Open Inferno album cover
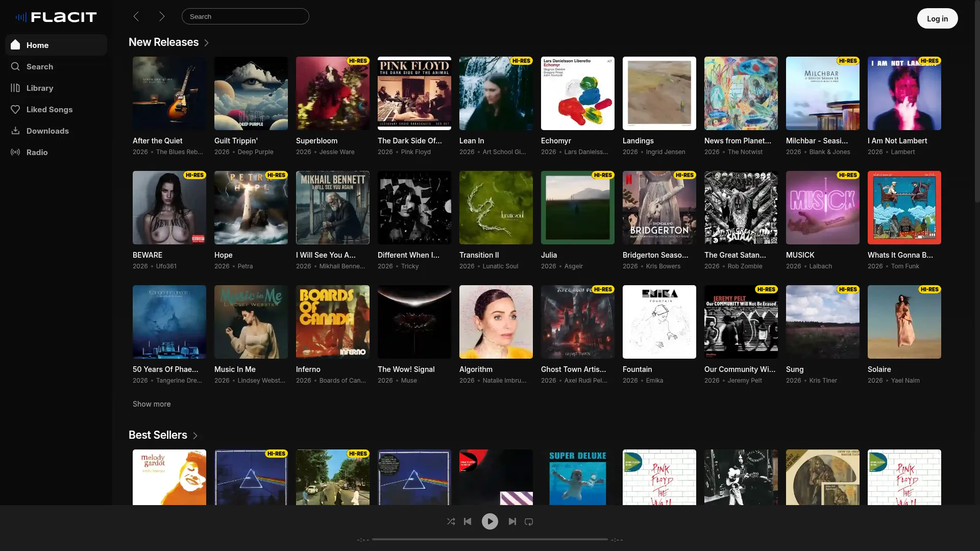Image resolution: width=980 pixels, height=551 pixels. (x=333, y=322)
